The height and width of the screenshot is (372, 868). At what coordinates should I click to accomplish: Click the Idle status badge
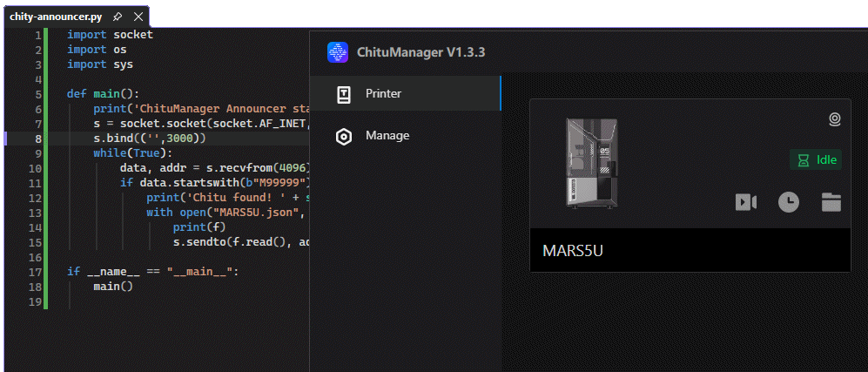[816, 160]
